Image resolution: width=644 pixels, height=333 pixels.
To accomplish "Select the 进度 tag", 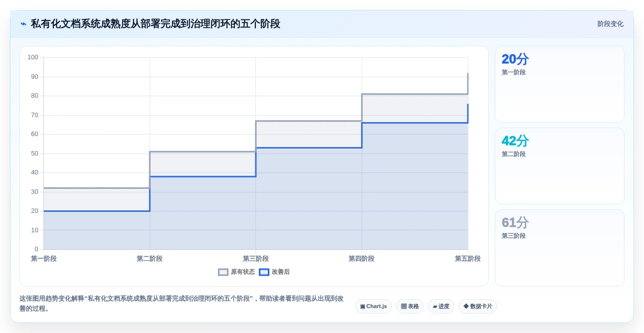I will (x=441, y=307).
